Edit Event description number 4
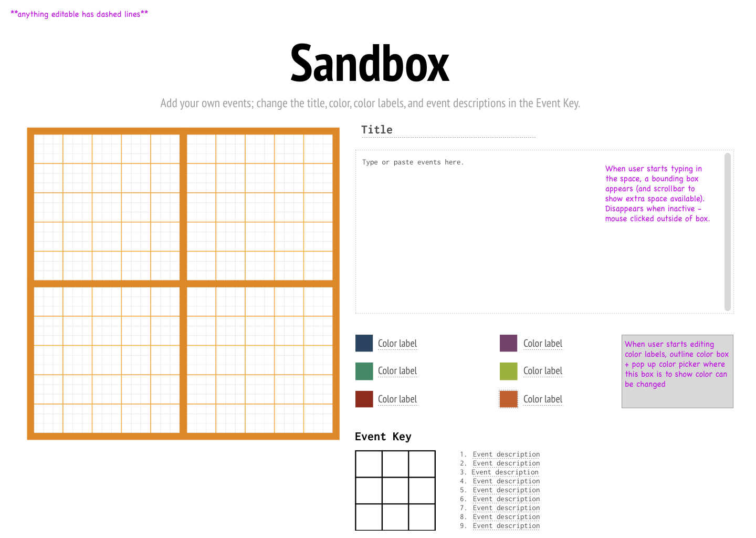756x538 pixels. 506,481
